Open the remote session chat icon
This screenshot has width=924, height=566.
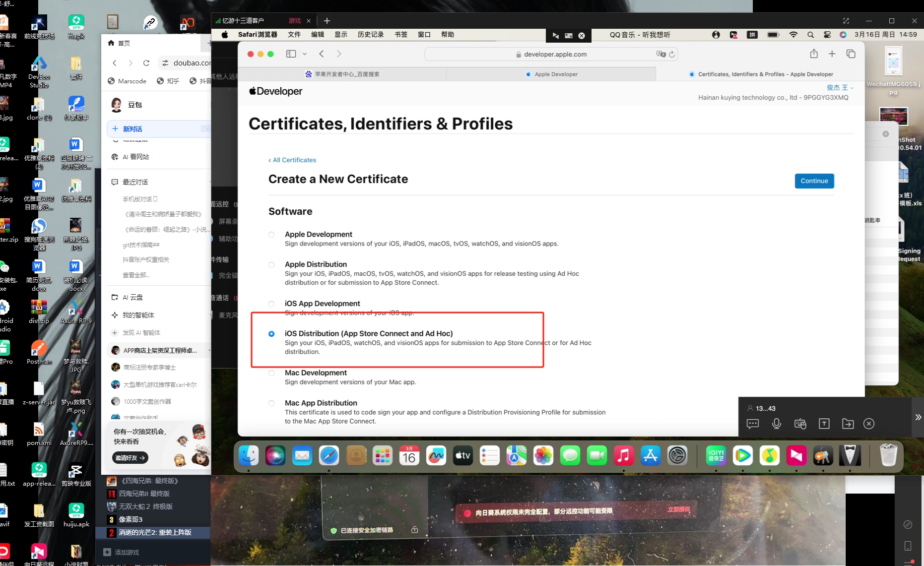[x=753, y=424]
